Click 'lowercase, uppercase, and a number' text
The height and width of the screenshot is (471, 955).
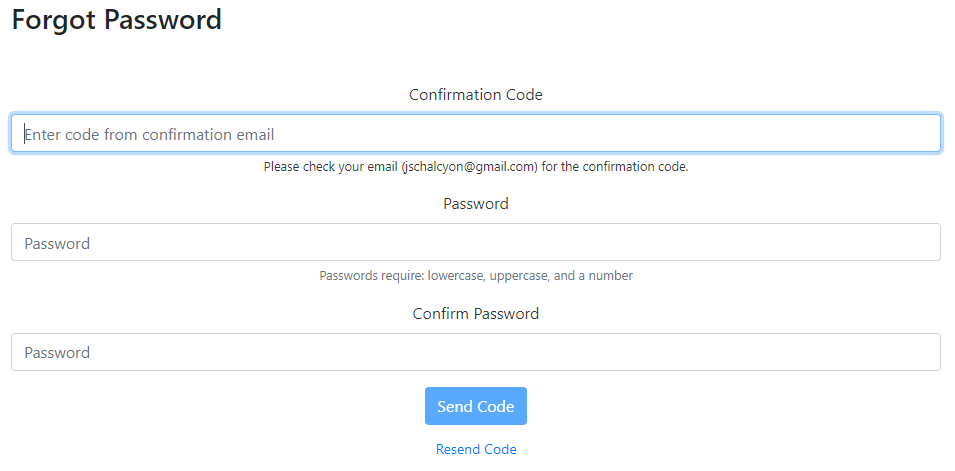(530, 276)
